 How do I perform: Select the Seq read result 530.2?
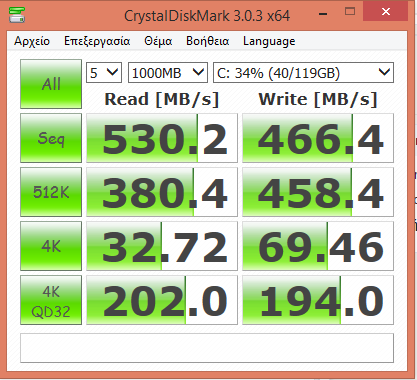click(162, 138)
